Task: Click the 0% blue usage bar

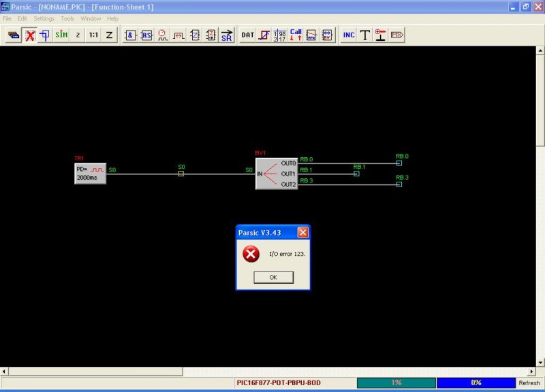Action: (476, 382)
